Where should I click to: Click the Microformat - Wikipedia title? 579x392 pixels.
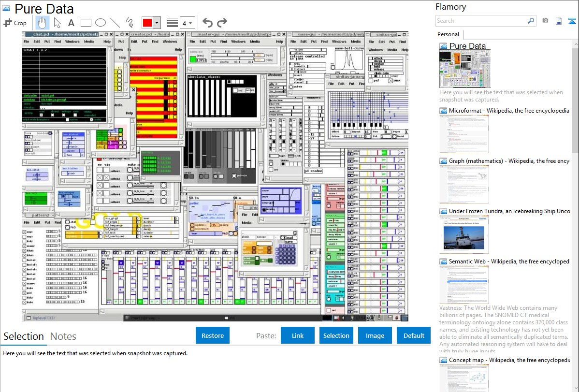tap(509, 111)
